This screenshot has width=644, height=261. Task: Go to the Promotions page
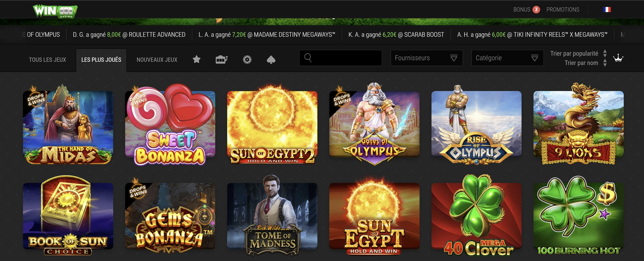[562, 10]
